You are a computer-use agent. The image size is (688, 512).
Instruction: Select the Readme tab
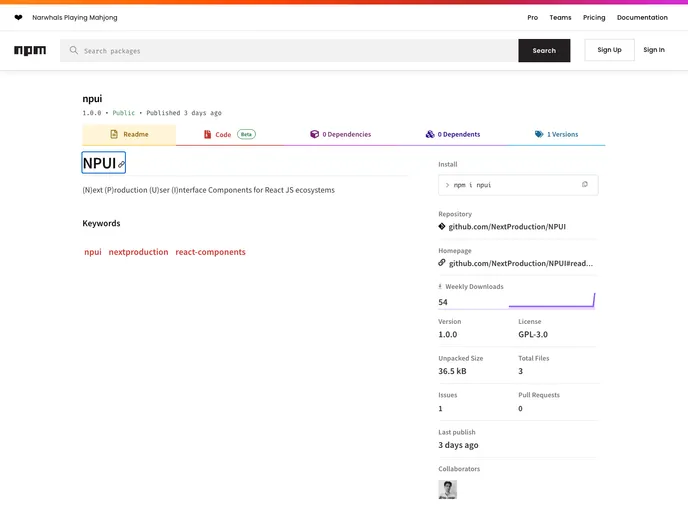pos(129,134)
